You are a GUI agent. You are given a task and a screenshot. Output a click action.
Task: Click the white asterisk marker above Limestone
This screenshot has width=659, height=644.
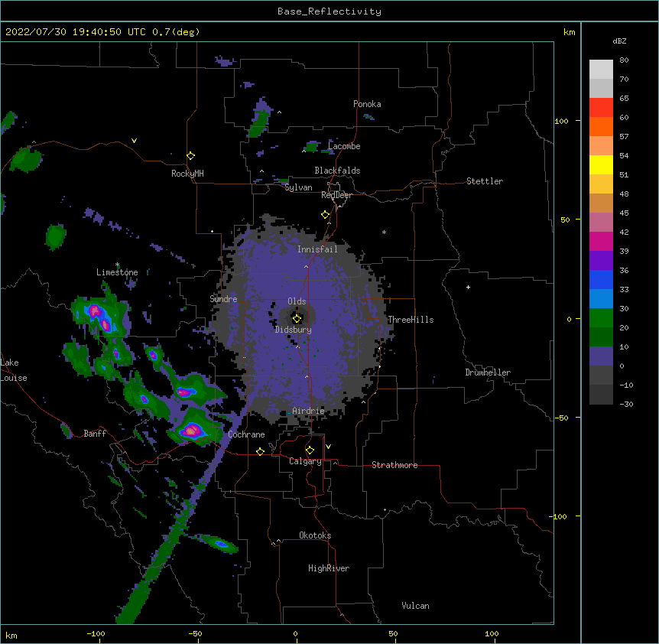pyautogui.click(x=117, y=265)
